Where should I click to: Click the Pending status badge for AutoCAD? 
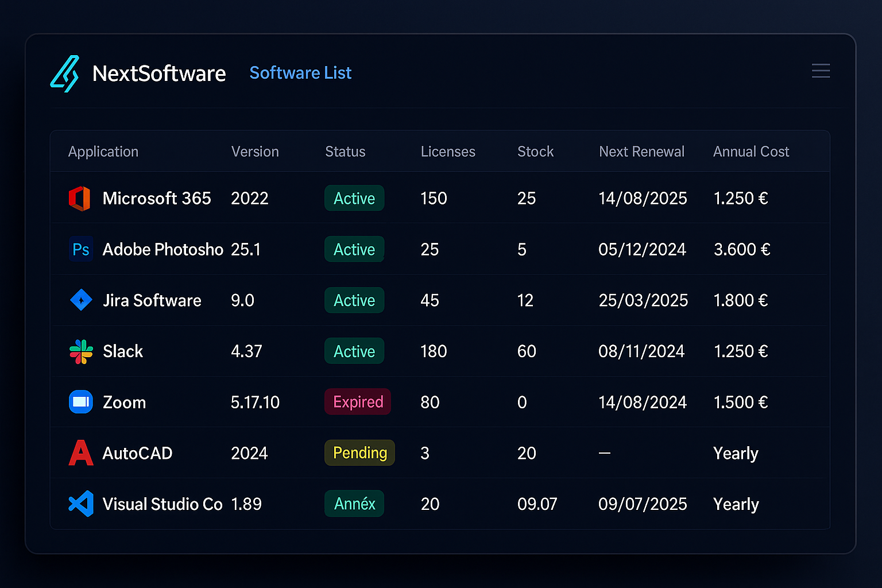coord(359,453)
